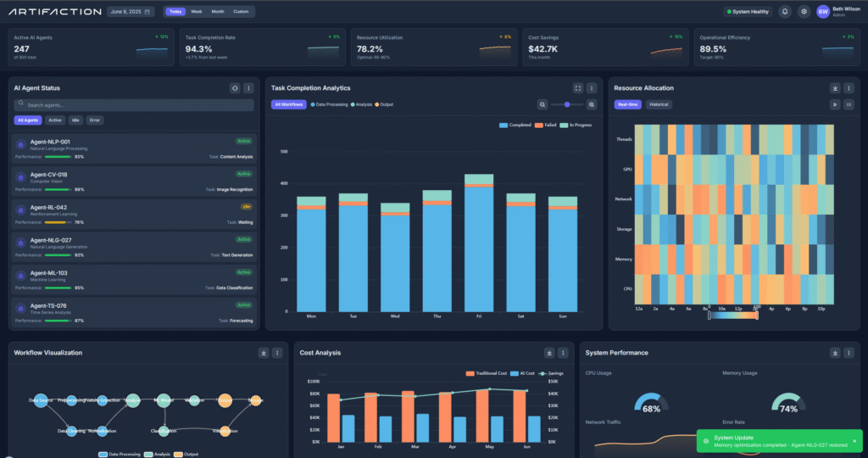Click the chart zoom level slider
Image resolution: width=868 pixels, height=458 pixels.
[x=566, y=104]
